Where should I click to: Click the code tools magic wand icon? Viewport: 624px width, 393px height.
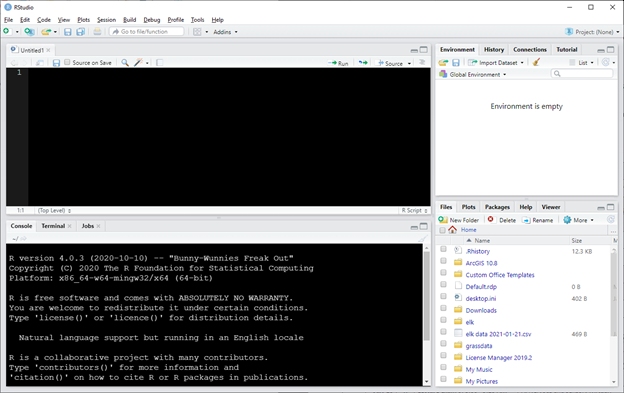[x=138, y=62]
